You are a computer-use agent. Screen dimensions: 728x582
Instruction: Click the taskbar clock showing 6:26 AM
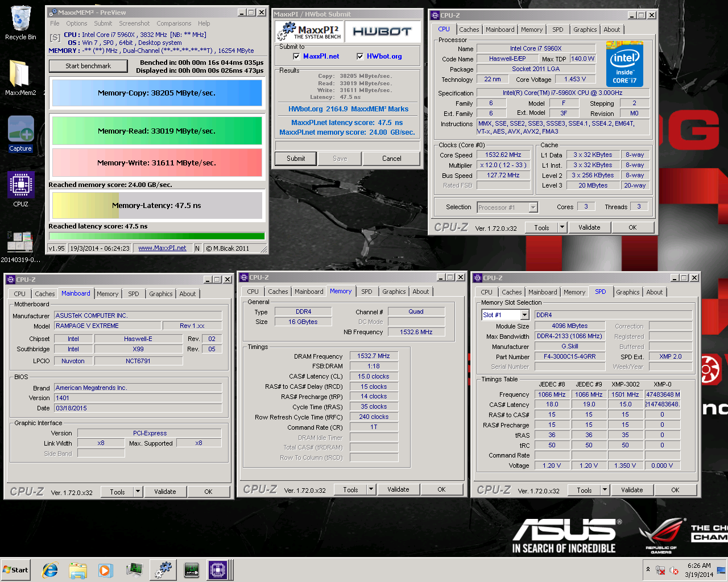(x=699, y=570)
